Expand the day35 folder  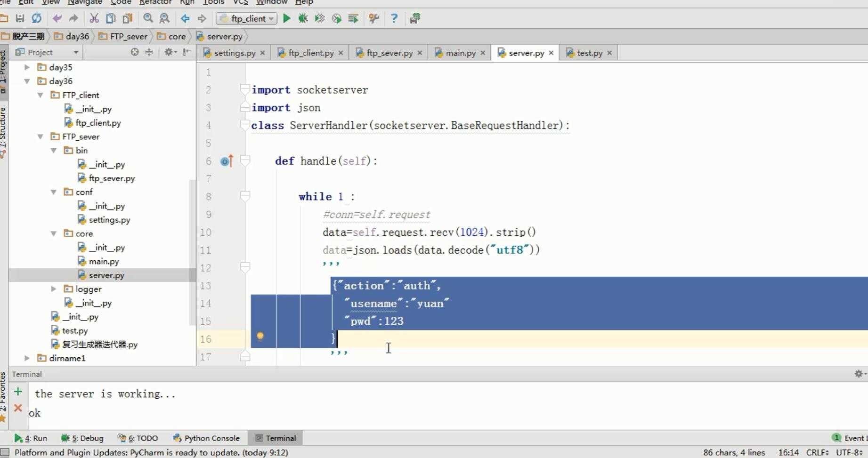[27, 67]
